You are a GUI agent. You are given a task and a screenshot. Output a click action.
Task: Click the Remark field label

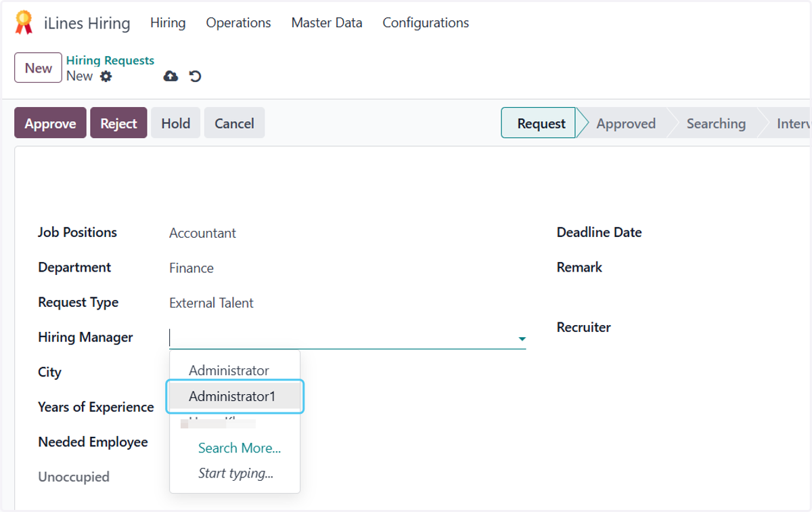579,268
